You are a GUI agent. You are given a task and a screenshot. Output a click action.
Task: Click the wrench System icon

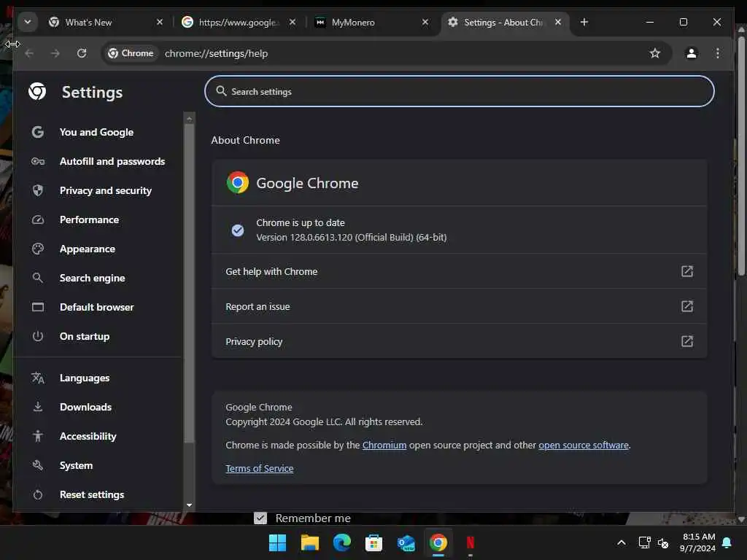38,465
